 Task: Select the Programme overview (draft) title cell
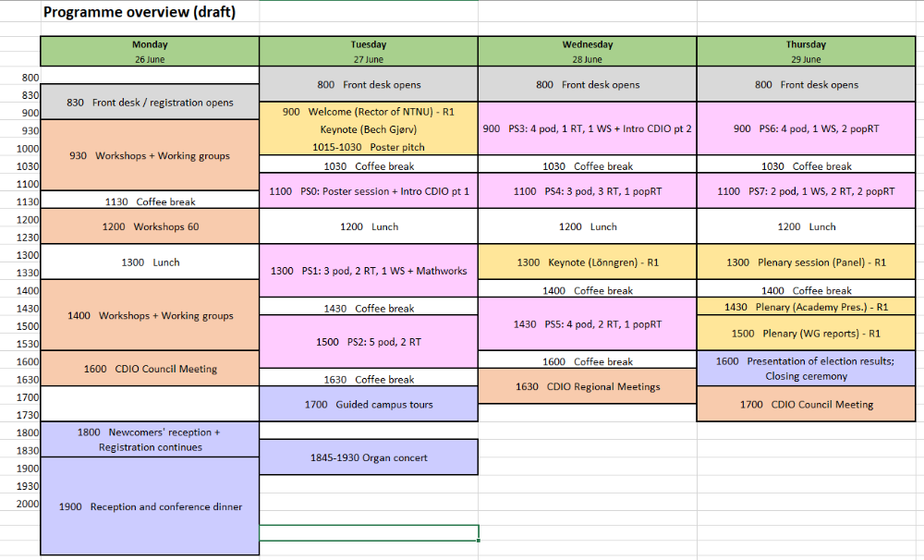coord(139,12)
